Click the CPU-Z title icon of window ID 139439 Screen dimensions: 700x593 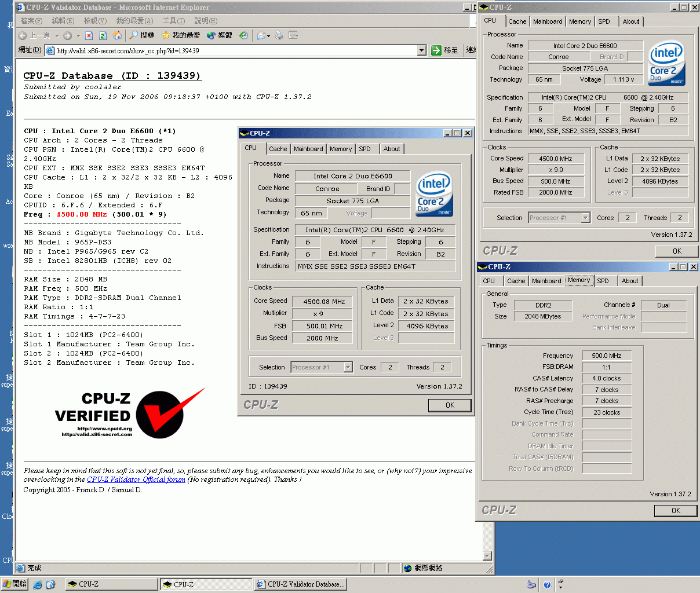pos(245,133)
